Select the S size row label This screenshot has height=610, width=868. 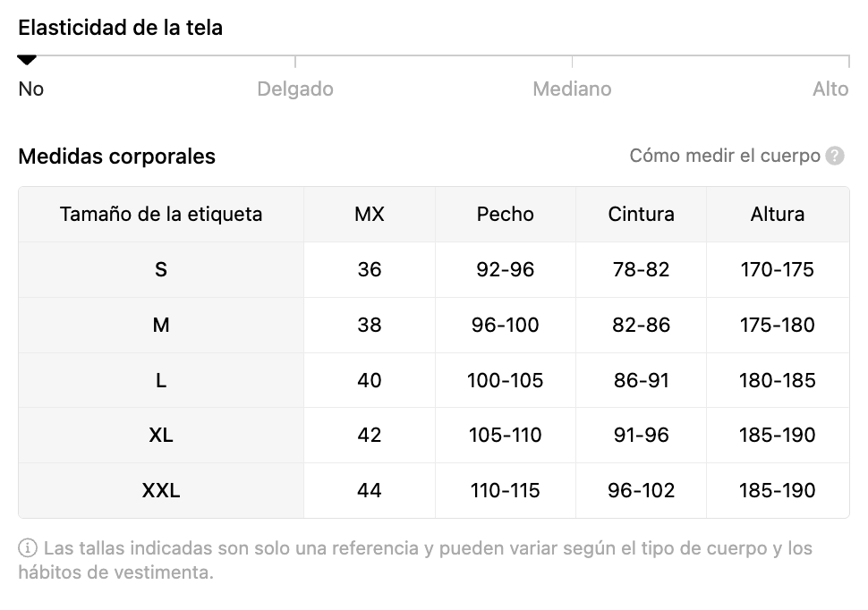[161, 269]
